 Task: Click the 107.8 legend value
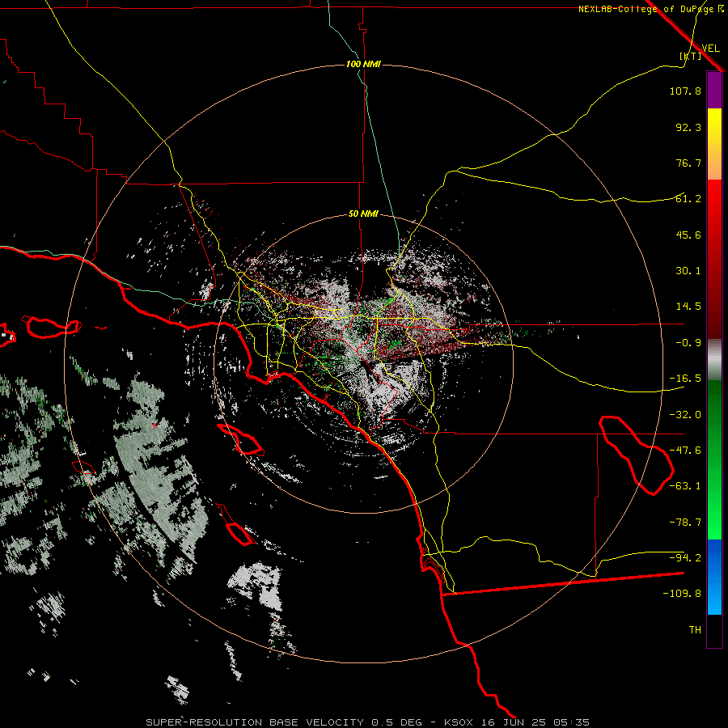point(685,91)
